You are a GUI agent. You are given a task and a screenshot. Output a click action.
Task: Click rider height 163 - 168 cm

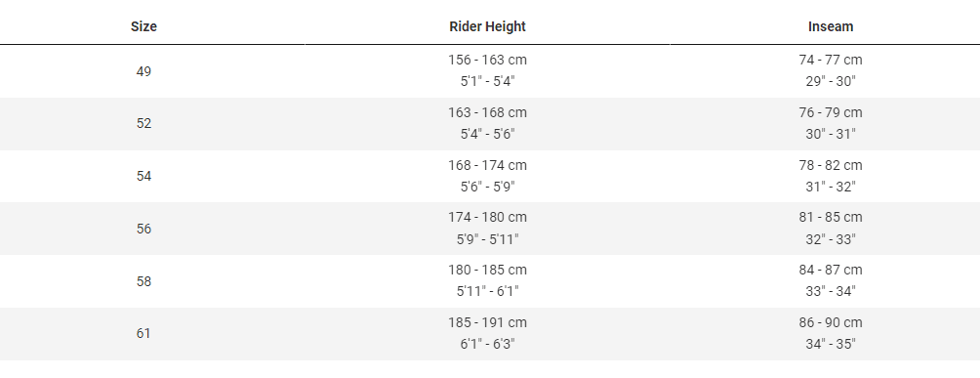[487, 112]
